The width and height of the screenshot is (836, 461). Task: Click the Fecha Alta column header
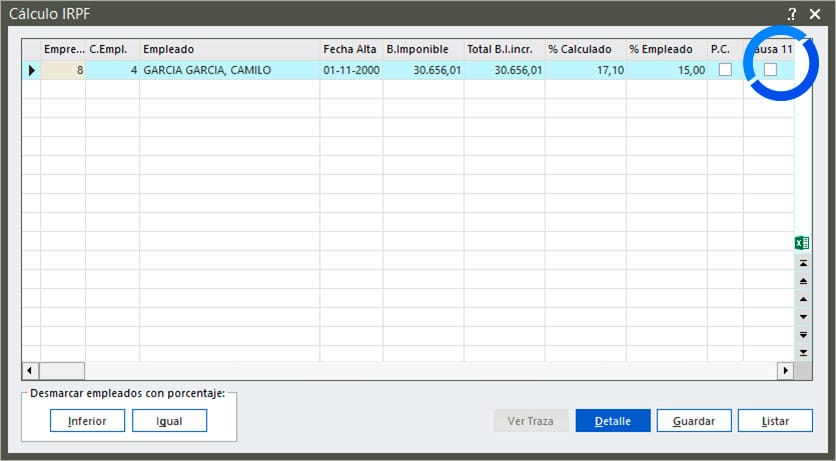pyautogui.click(x=351, y=50)
